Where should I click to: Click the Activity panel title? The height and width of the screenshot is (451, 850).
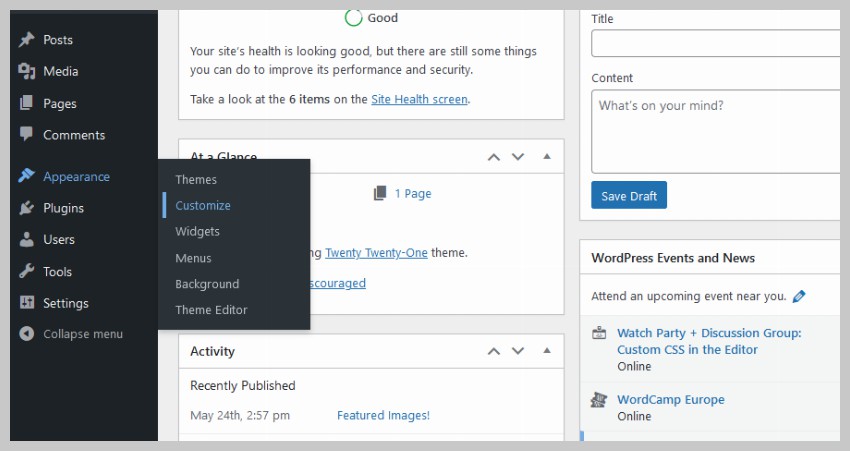pos(212,351)
